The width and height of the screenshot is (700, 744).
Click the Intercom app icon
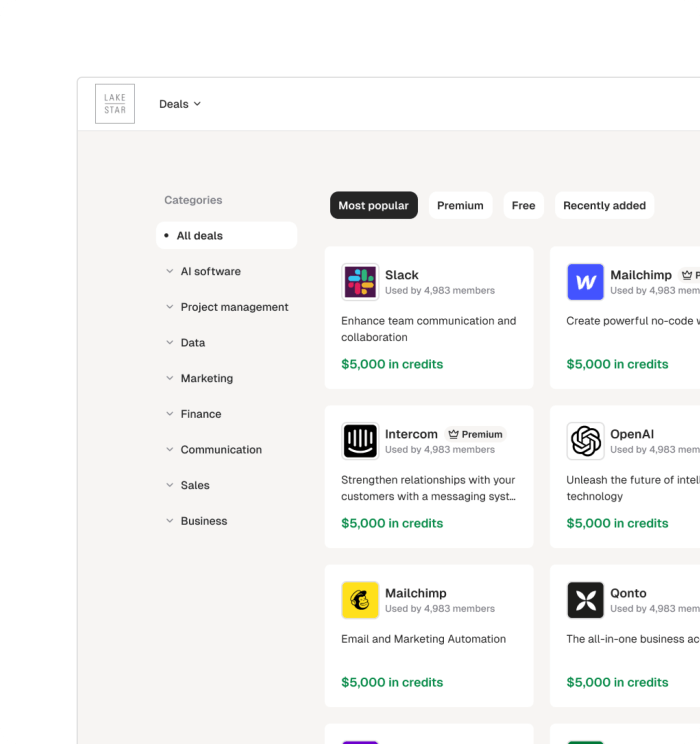[x=360, y=441]
